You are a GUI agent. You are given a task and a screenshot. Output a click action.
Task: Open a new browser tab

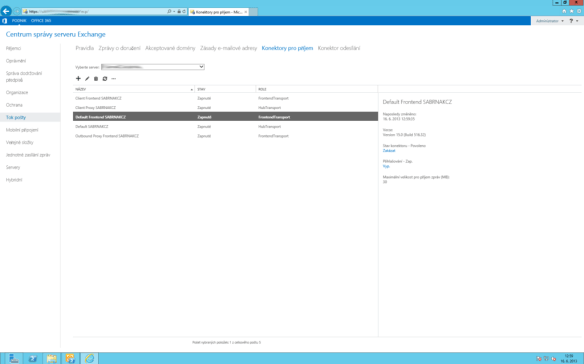tap(253, 12)
